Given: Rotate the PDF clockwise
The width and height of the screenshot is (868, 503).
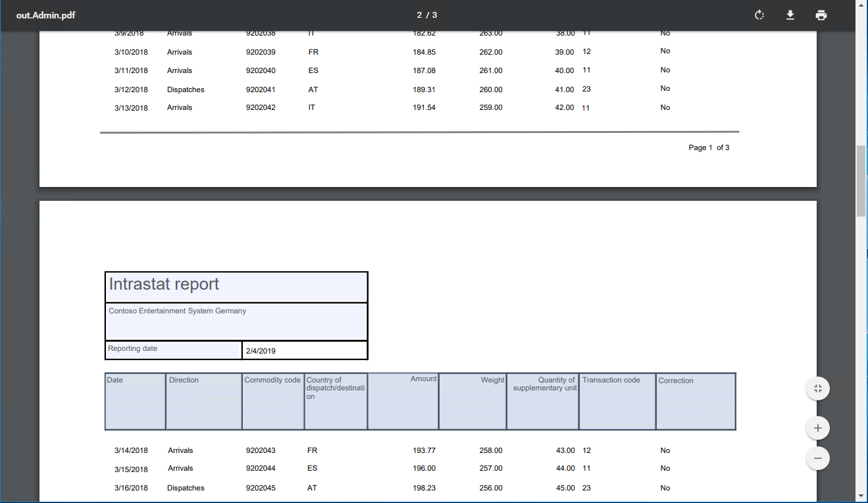Looking at the screenshot, I should pyautogui.click(x=759, y=14).
